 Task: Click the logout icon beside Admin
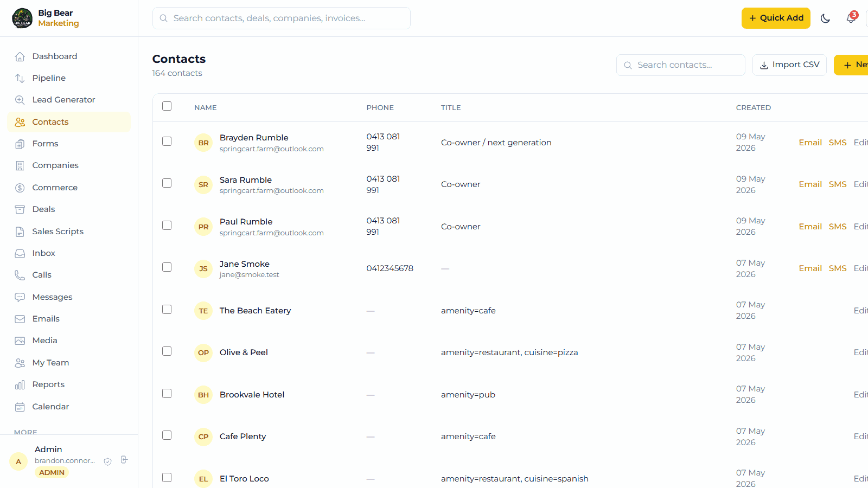click(124, 460)
